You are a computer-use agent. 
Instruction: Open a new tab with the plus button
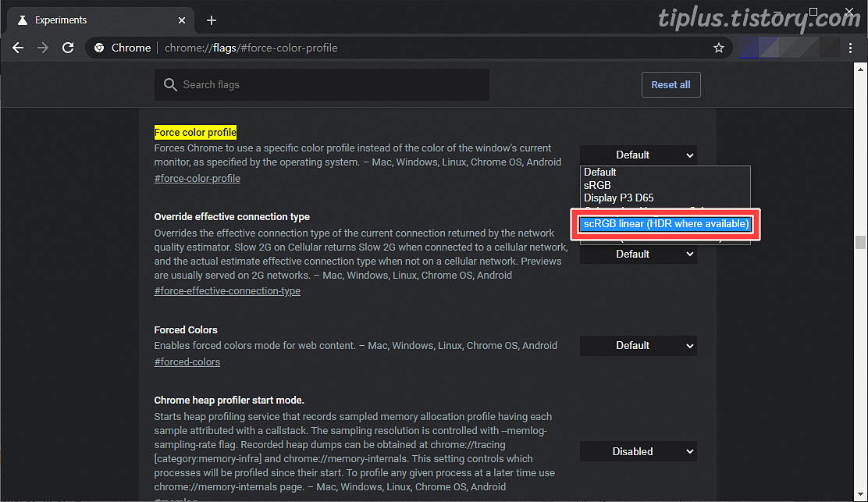click(x=212, y=20)
